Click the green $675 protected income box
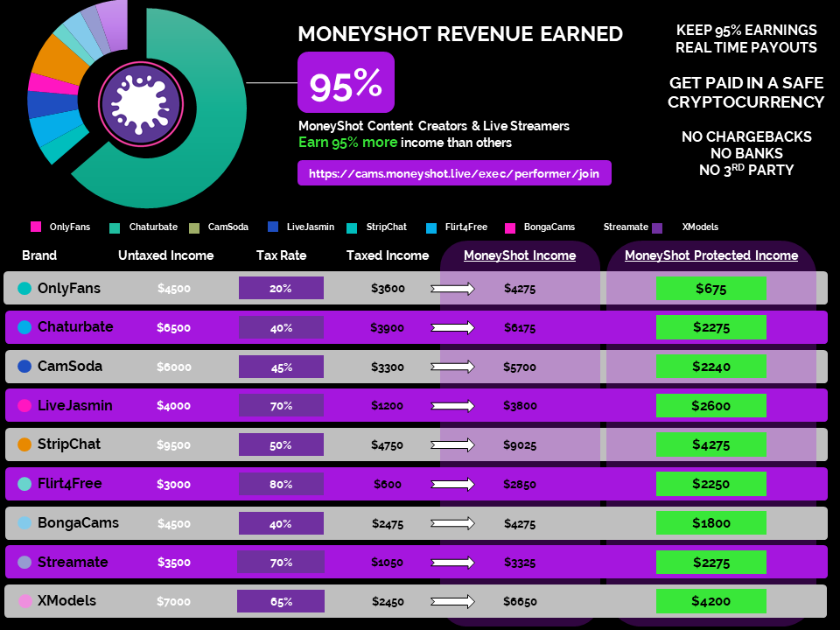Image resolution: width=840 pixels, height=630 pixels. pyautogui.click(x=711, y=288)
